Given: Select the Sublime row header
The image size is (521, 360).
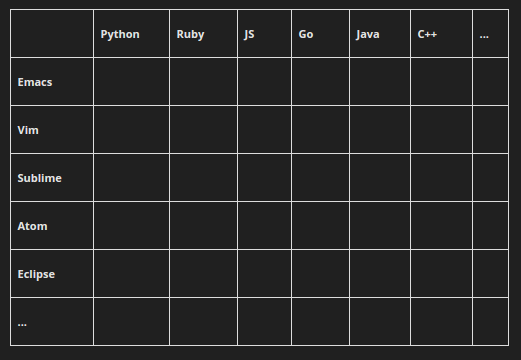Looking at the screenshot, I should [52, 178].
